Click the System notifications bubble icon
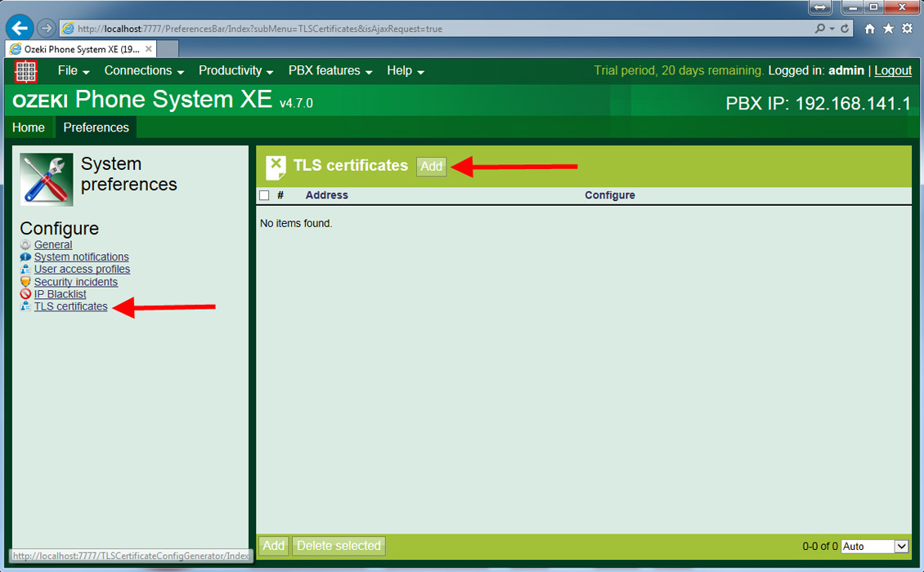This screenshot has height=572, width=924. [25, 257]
